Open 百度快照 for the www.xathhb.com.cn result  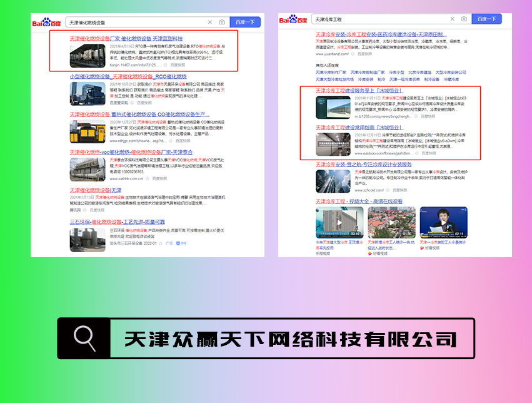coord(159,178)
